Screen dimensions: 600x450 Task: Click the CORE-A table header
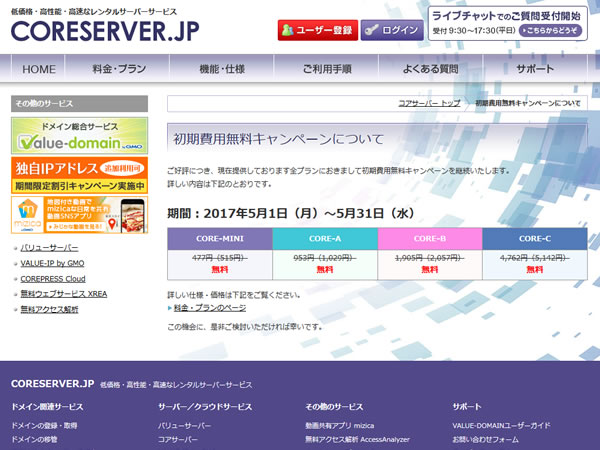pos(325,239)
